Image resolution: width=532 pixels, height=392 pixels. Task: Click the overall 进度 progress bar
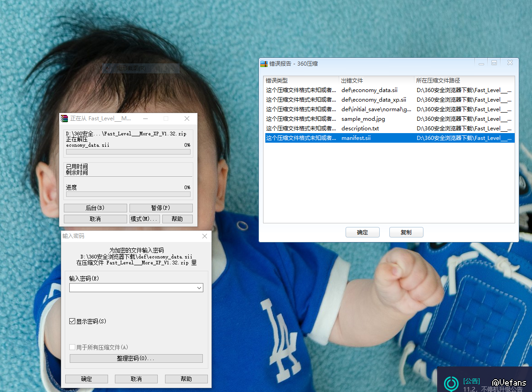click(128, 194)
